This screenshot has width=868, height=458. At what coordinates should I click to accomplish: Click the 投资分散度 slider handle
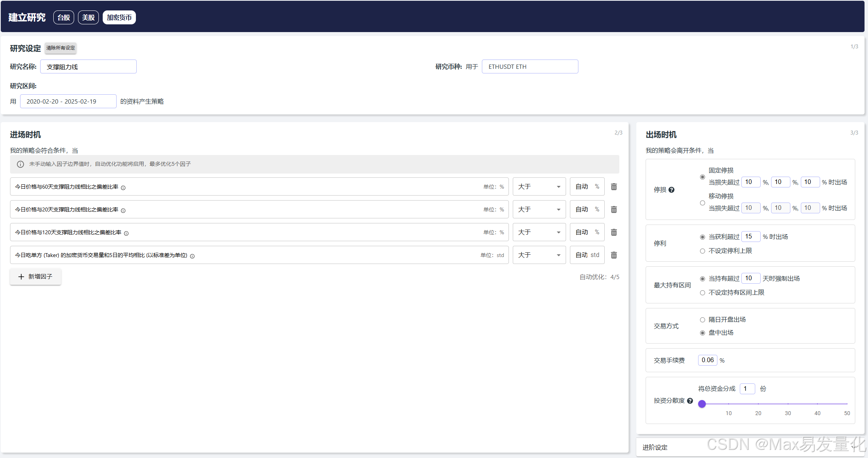(x=702, y=404)
